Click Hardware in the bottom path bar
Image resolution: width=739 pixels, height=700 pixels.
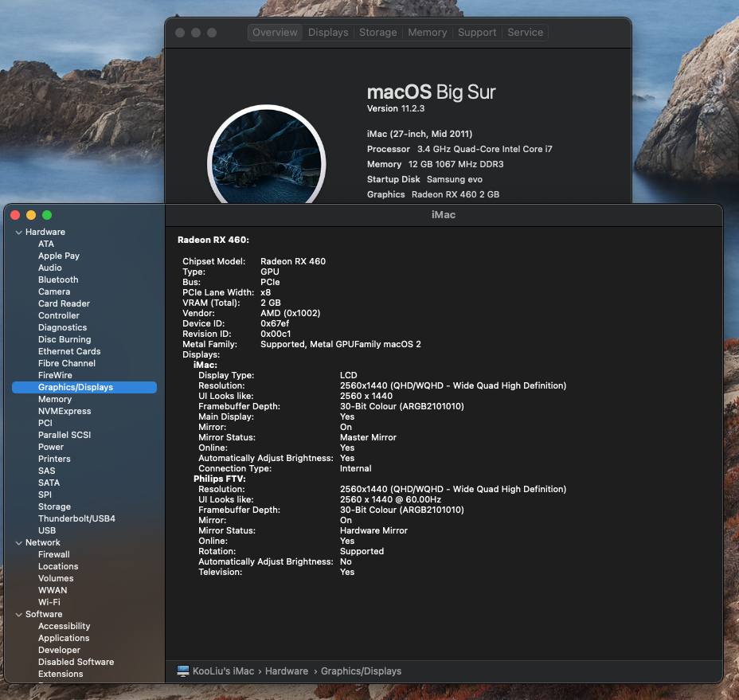pos(286,671)
